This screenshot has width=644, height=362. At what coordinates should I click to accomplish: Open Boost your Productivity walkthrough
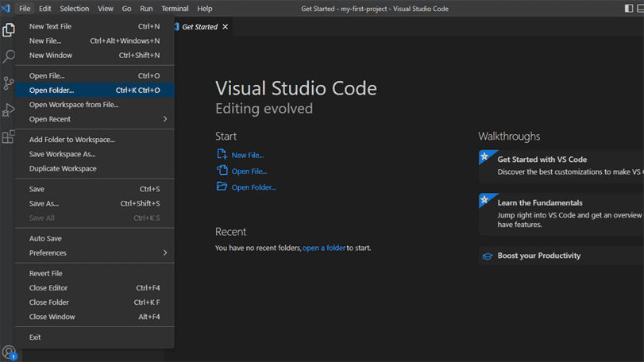(561, 256)
